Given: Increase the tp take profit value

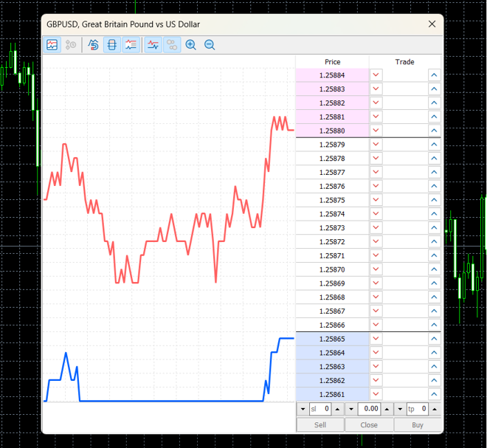Looking at the screenshot, I should click(x=435, y=409).
